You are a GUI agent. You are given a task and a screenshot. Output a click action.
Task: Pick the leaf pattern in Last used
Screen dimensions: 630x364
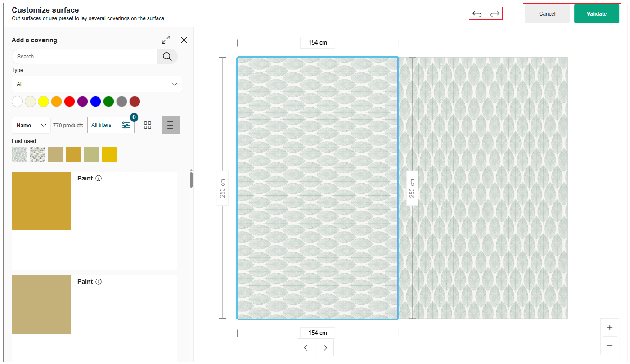[x=19, y=154]
